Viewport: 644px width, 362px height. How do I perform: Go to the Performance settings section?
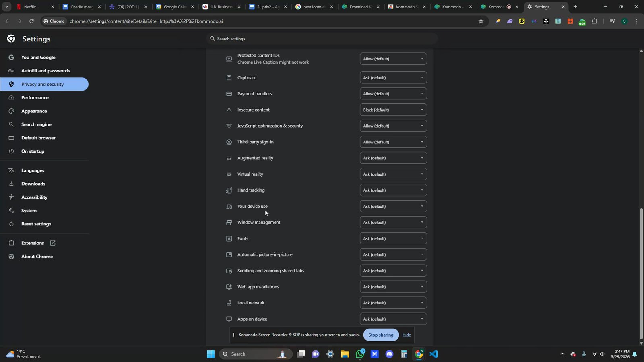click(35, 97)
